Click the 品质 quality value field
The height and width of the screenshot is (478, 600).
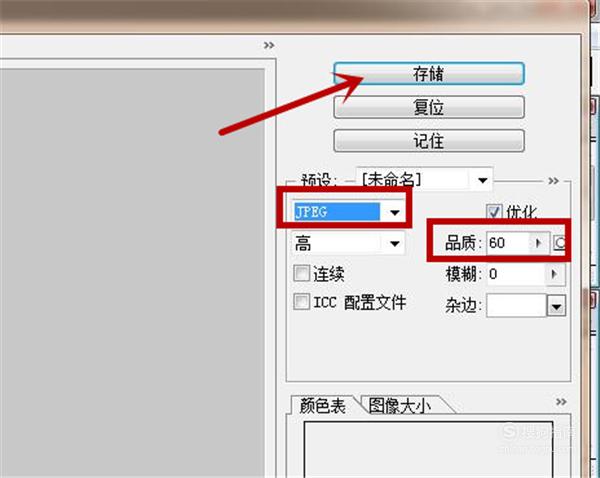507,243
